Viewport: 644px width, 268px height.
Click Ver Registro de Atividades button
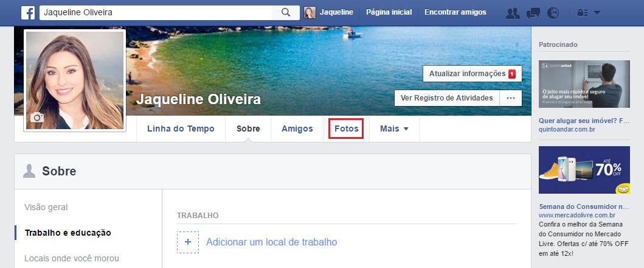pyautogui.click(x=446, y=98)
